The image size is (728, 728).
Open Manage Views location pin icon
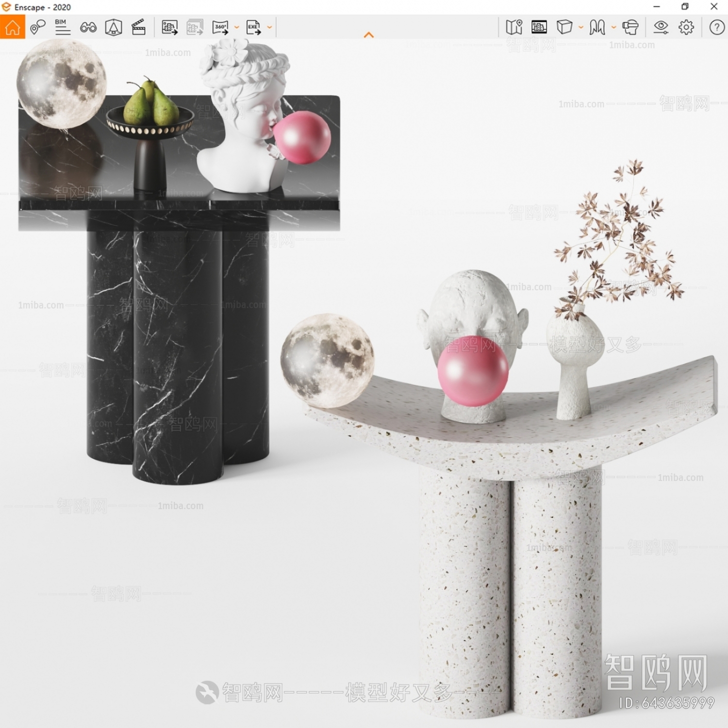tap(38, 27)
